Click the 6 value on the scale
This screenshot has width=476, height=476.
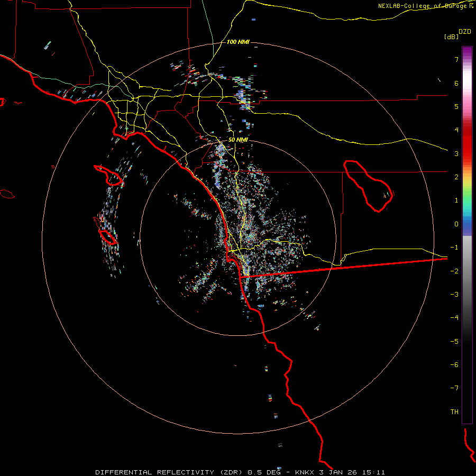pos(456,83)
